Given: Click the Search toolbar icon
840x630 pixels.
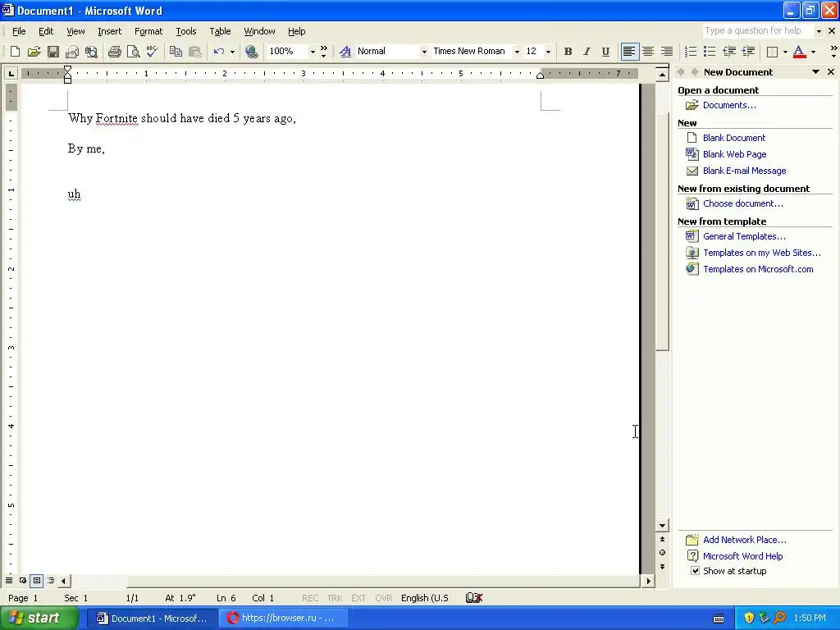Looking at the screenshot, I should click(x=92, y=52).
